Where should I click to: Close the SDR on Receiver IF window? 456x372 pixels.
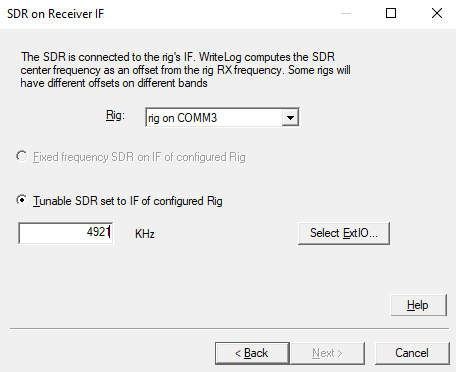click(437, 13)
